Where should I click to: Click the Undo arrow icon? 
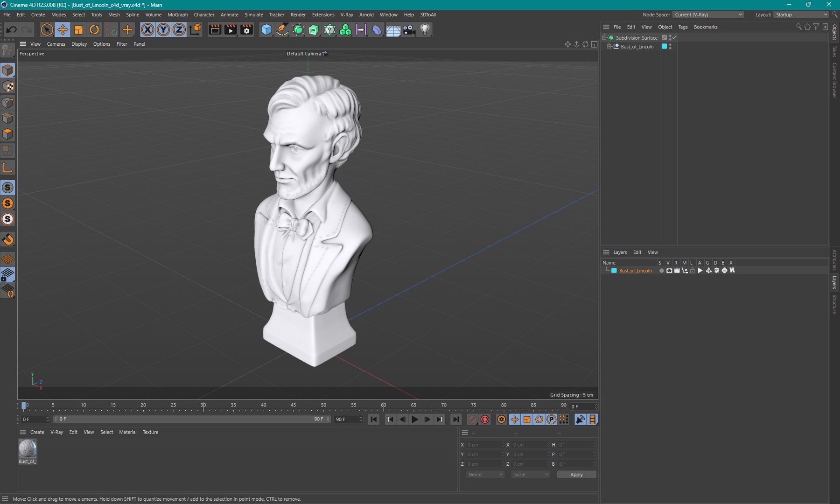point(11,30)
